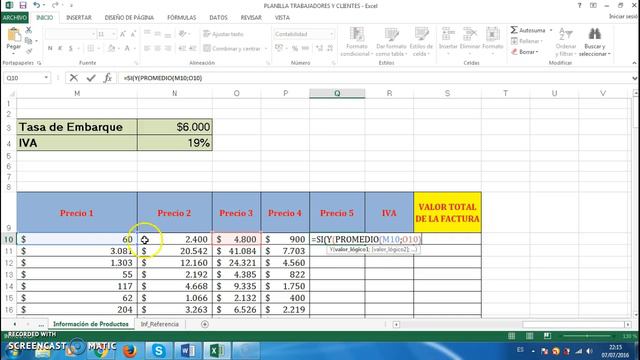640x360 pixels.
Task: Select Información de Productos sheet tab
Action: (91, 324)
